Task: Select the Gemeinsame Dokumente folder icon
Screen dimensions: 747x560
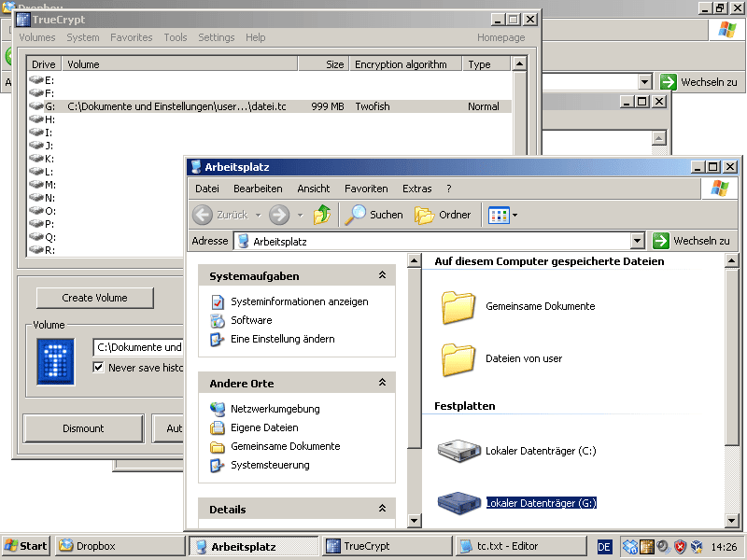Action: coord(458,307)
